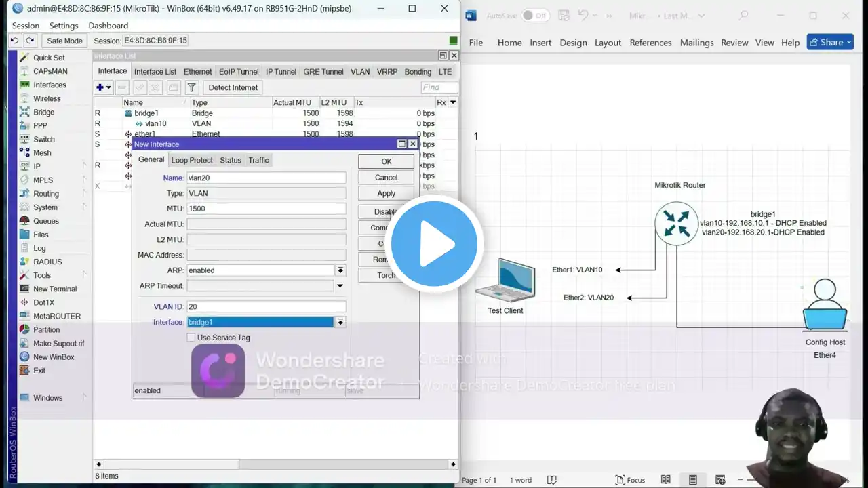Click OK in New Interface dialog
Screen dimensions: 868x488
(x=387, y=161)
